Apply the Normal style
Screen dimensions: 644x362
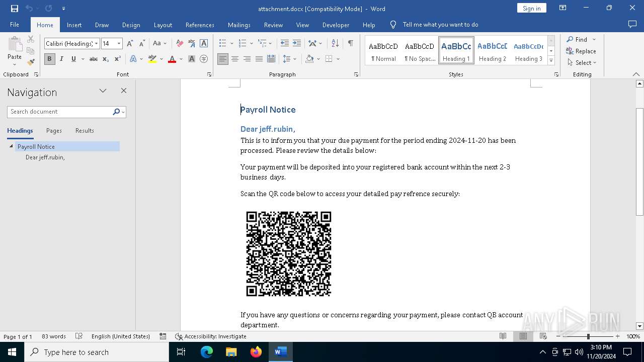pos(383,51)
